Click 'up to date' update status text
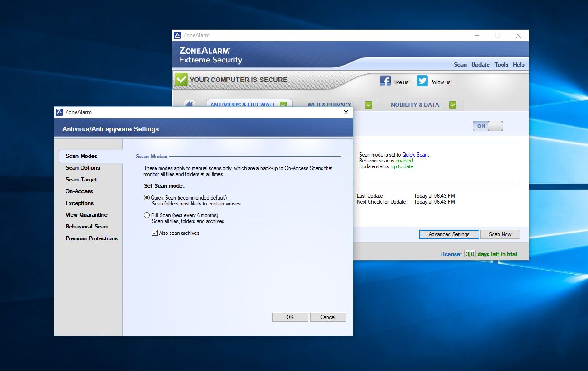The height and width of the screenshot is (371, 588). (x=402, y=166)
